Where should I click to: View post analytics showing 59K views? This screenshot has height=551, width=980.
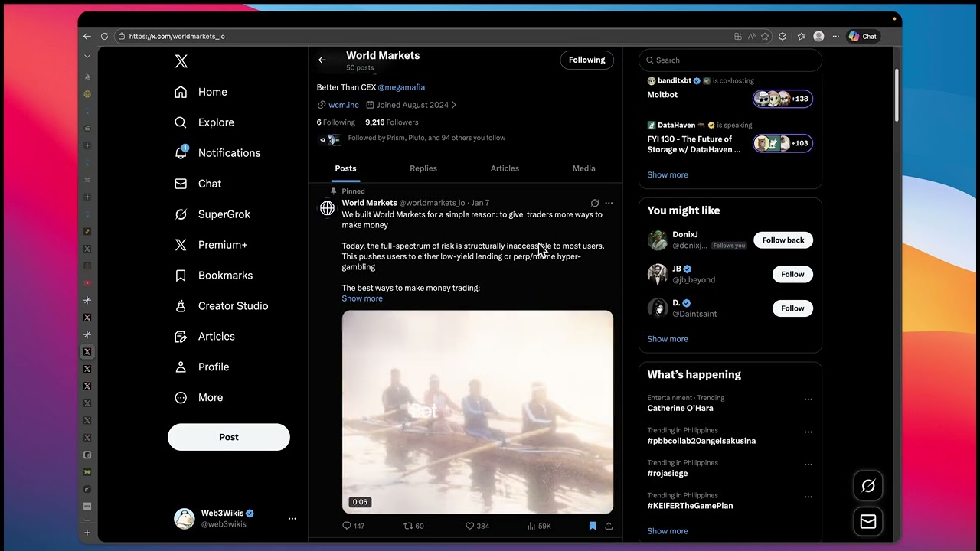(539, 526)
